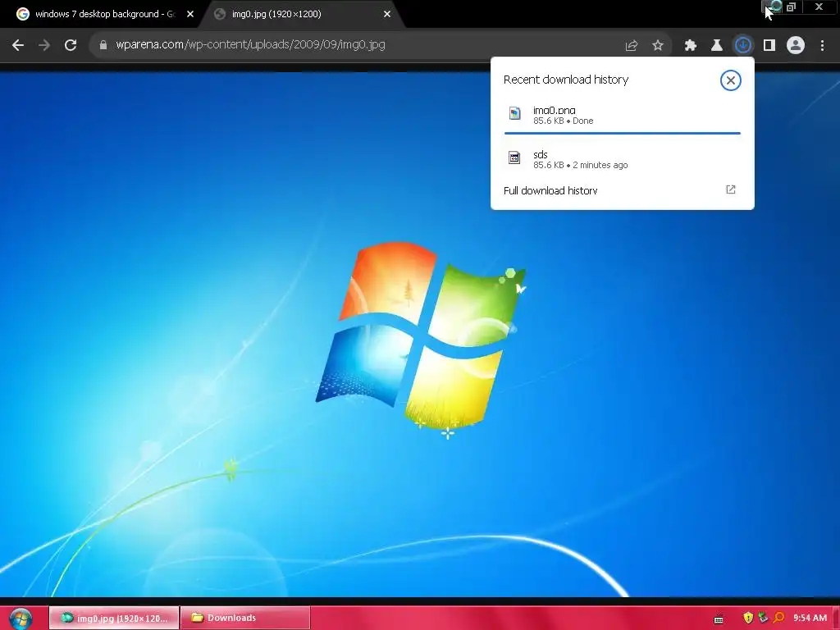
Task: Close the img0.jpg tab
Action: [x=387, y=15]
